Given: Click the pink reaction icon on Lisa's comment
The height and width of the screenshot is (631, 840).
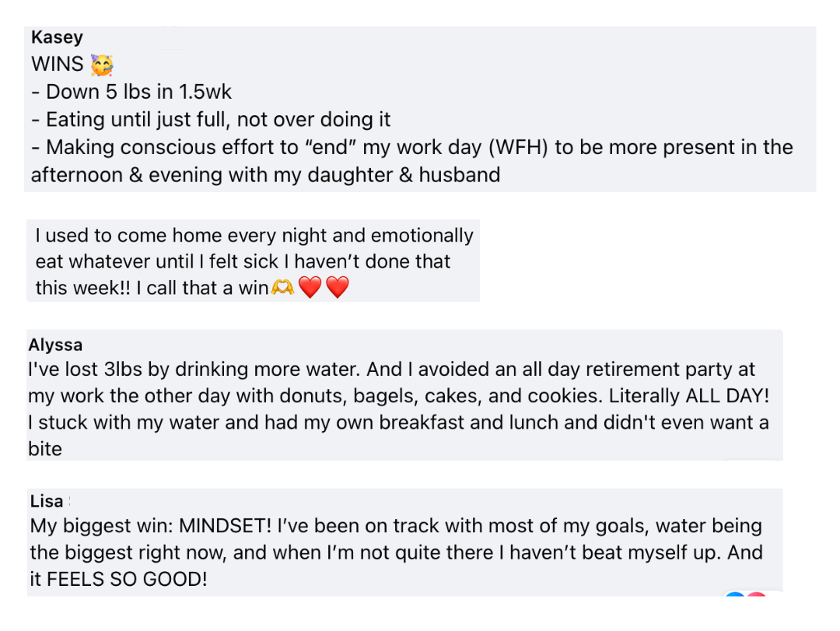Looking at the screenshot, I should click(756, 594).
